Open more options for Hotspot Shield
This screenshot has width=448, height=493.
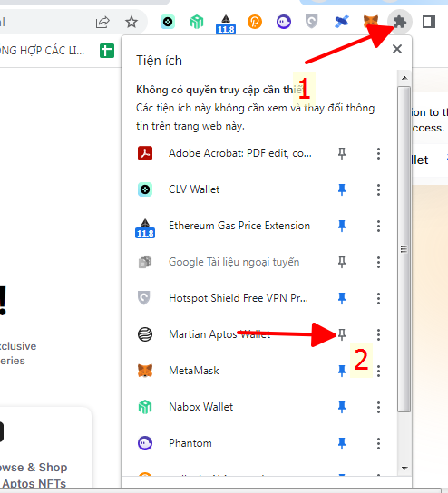click(x=378, y=298)
